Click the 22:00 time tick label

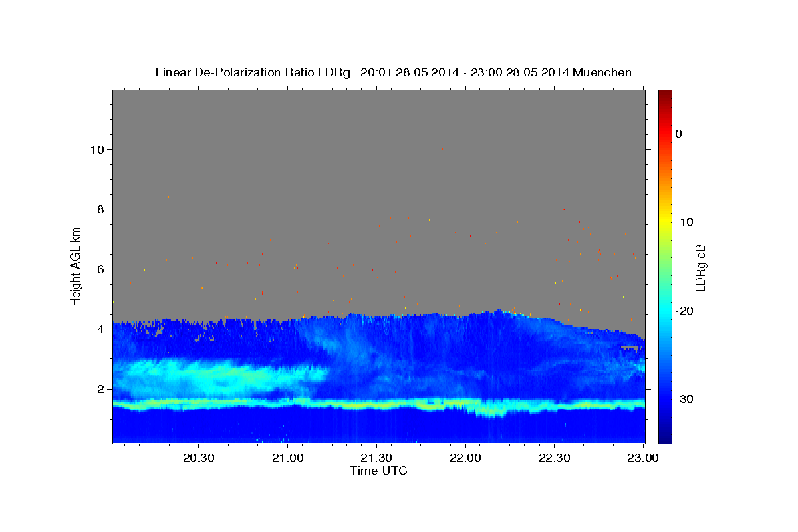point(465,458)
